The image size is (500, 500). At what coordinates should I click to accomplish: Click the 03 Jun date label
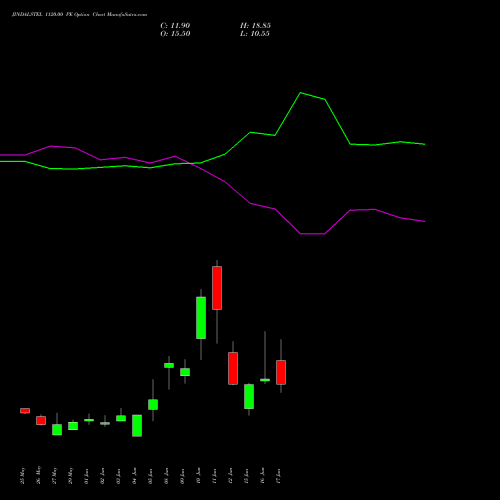click(x=119, y=476)
